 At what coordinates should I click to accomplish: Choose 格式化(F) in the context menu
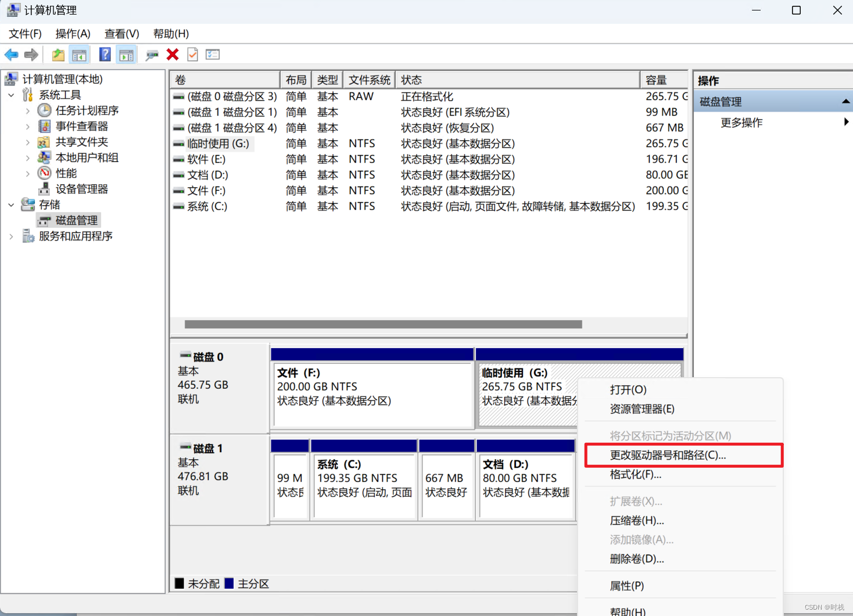click(x=680, y=475)
